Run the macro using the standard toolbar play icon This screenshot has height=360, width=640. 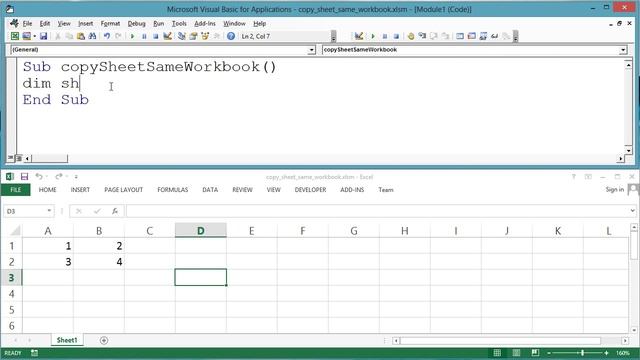(132, 36)
